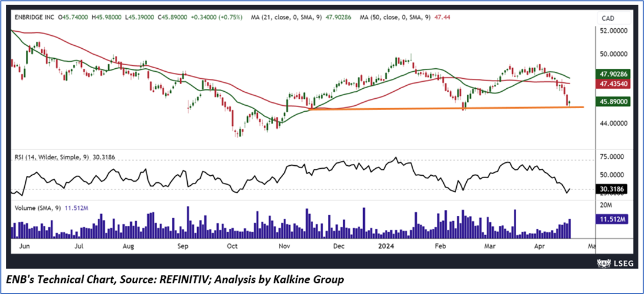Click the Volume (SMA, 9) legend

(51, 208)
